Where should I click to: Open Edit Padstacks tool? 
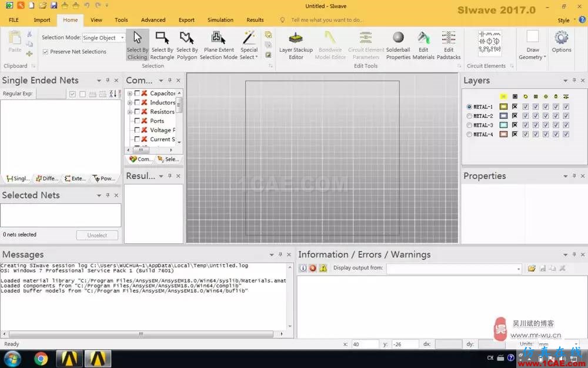coord(449,45)
